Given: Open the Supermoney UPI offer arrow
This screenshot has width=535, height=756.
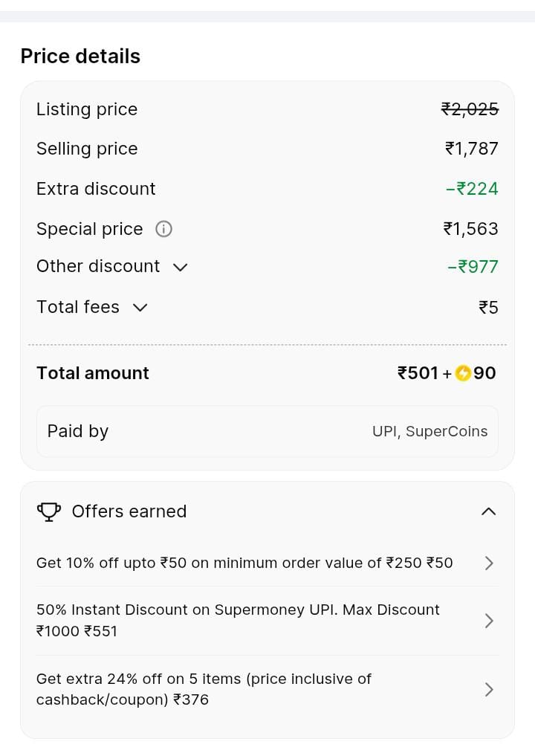Looking at the screenshot, I should [488, 621].
